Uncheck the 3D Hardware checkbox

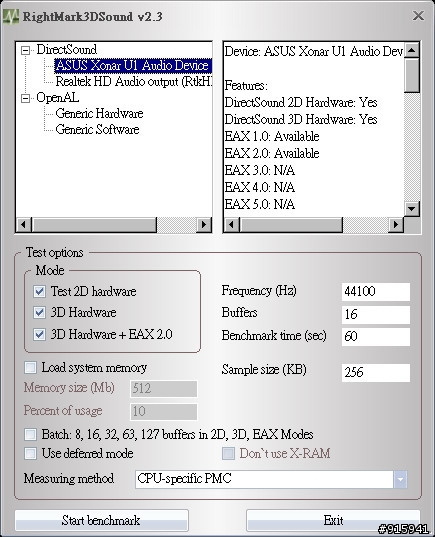39,312
